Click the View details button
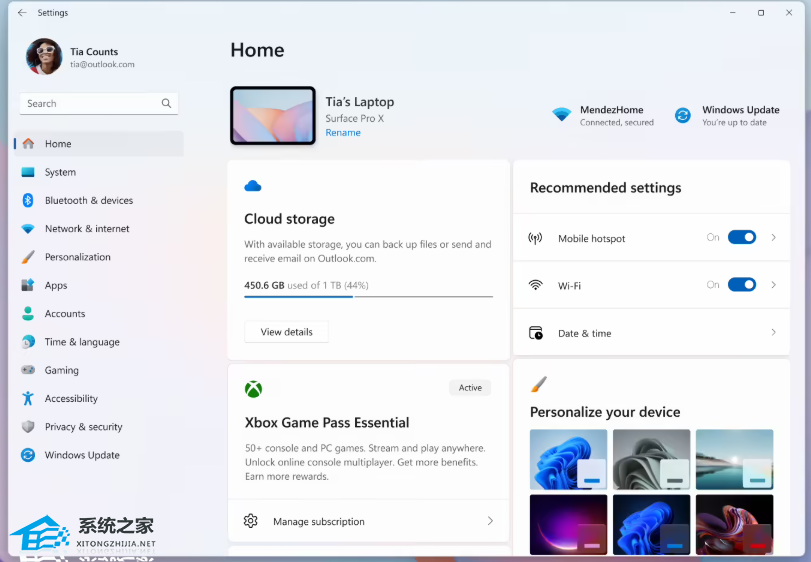 (x=287, y=332)
